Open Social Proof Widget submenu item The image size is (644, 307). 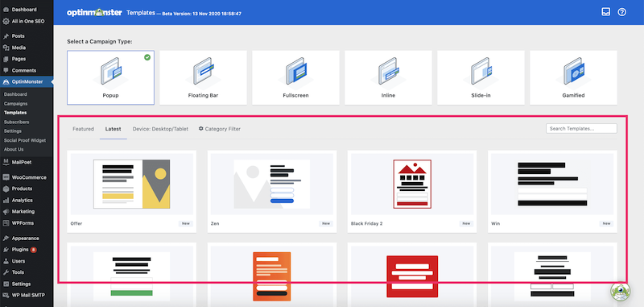tap(25, 140)
